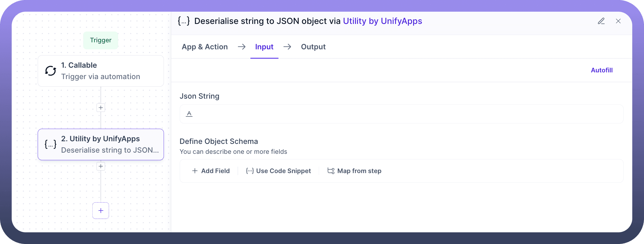Select the Input tab
Viewport: 644px width, 244px height.
264,47
